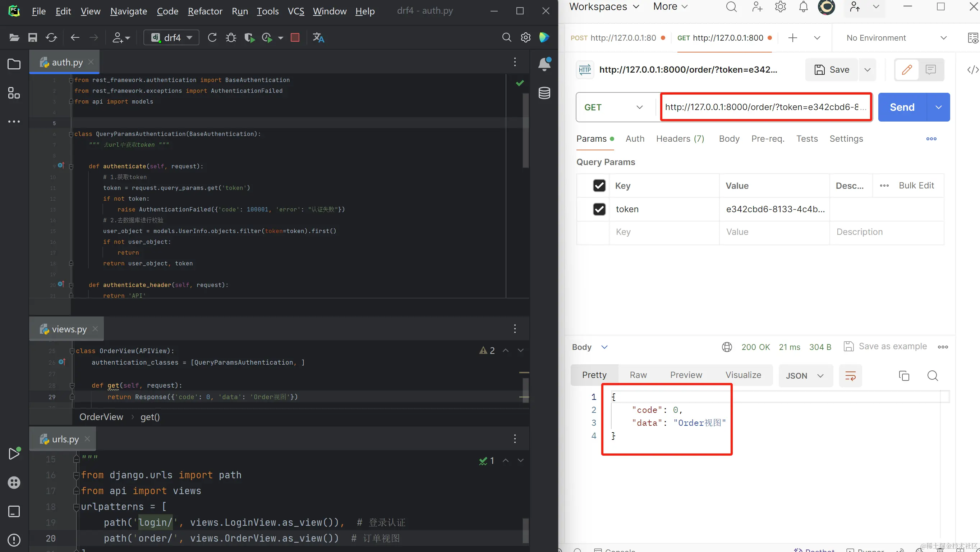Open the Refactor menu

click(205, 12)
